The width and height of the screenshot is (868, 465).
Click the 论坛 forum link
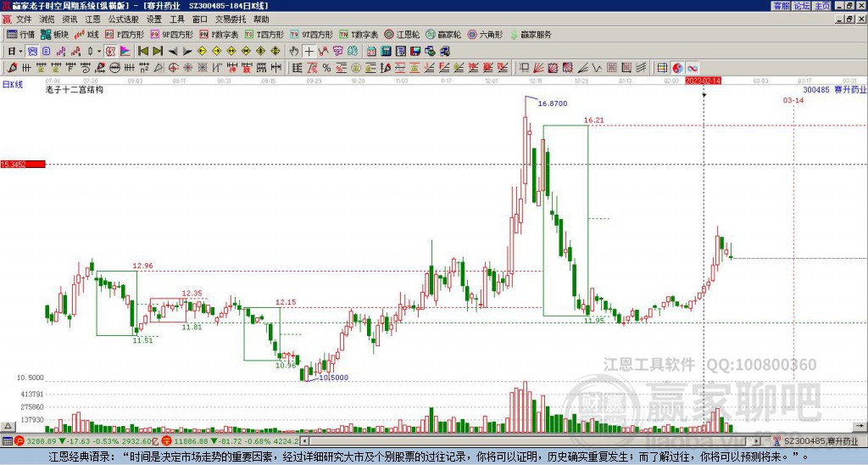pos(801,6)
